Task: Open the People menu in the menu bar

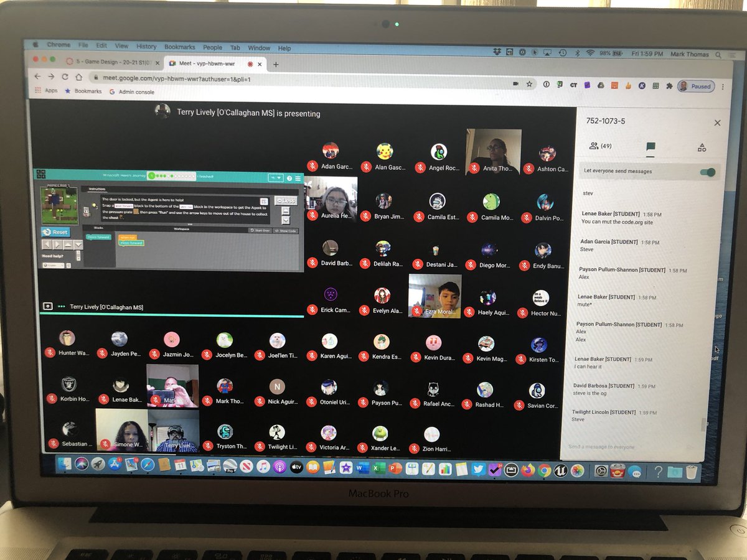Action: (212, 47)
